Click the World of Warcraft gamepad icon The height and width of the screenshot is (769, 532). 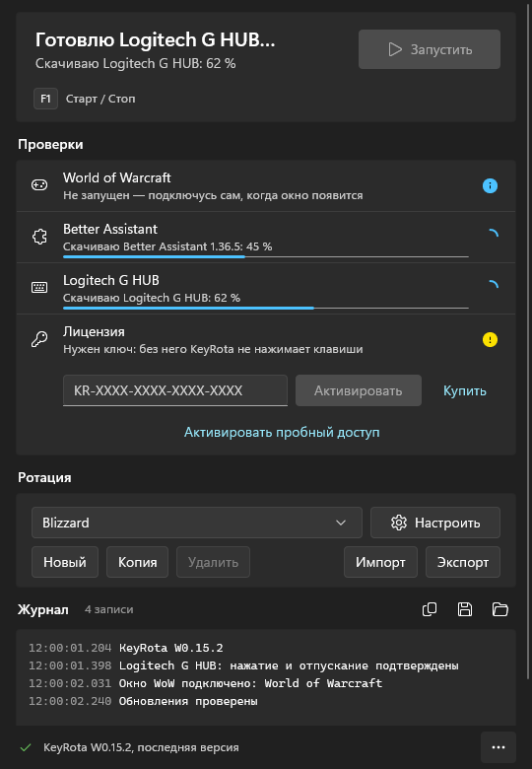pyautogui.click(x=39, y=185)
